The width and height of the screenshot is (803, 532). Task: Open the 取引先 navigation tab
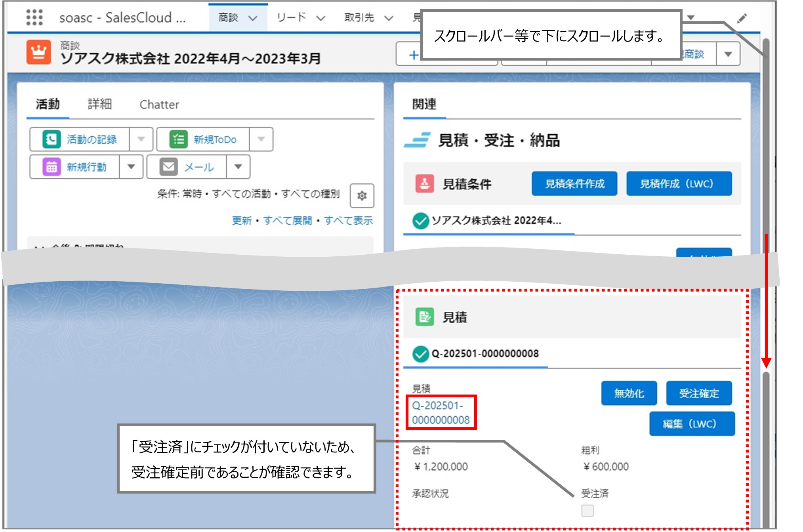(359, 18)
